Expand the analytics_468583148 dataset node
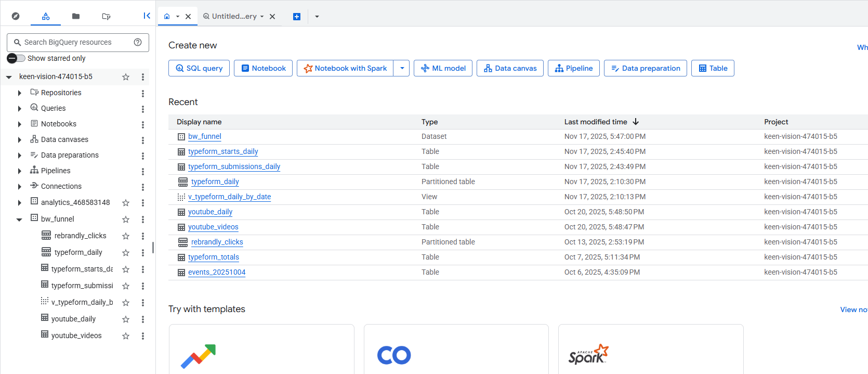 tap(19, 203)
